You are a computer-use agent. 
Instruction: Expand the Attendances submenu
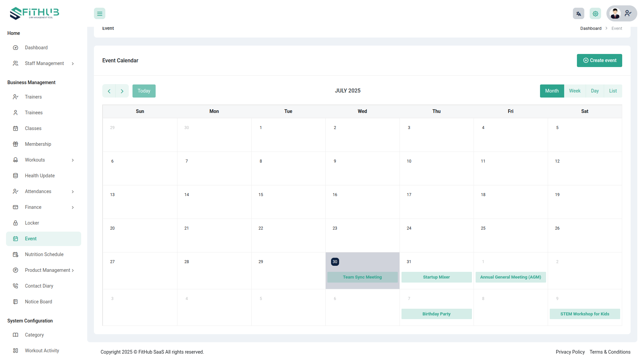[72, 192]
